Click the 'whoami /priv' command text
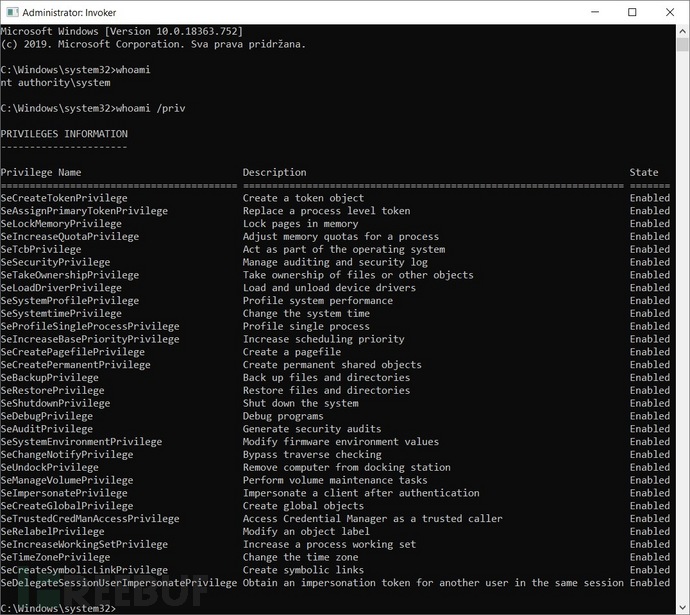690x615 pixels. (150, 108)
